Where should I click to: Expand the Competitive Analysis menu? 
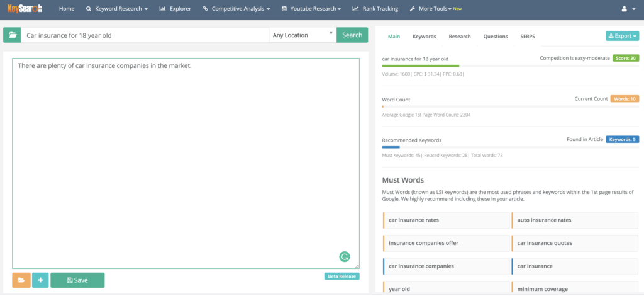click(236, 9)
